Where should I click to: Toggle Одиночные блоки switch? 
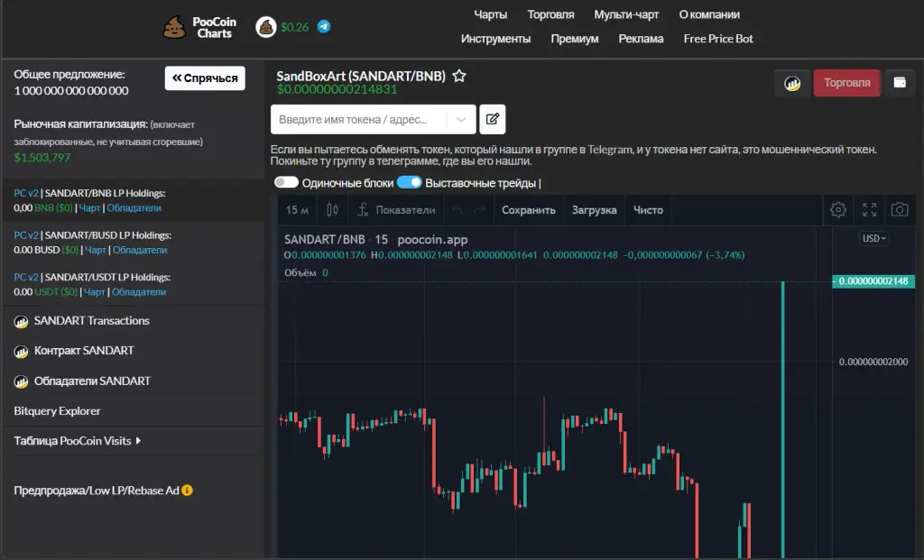pos(286,182)
